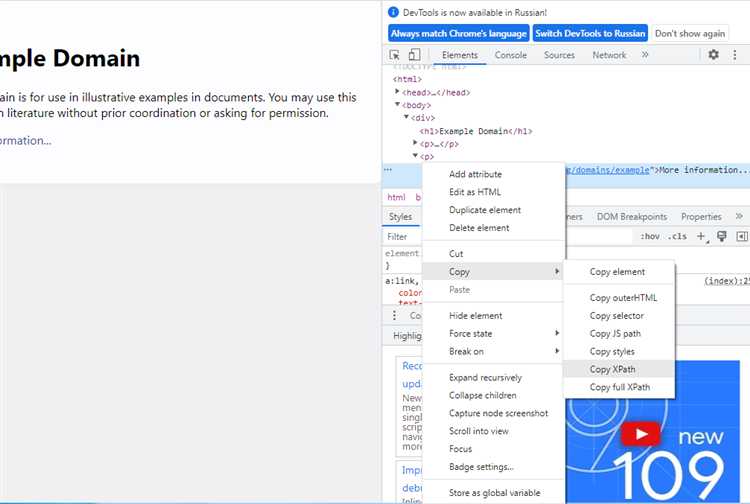750x504 pixels.
Task: Choose Hide element
Action: pyautogui.click(x=493, y=316)
